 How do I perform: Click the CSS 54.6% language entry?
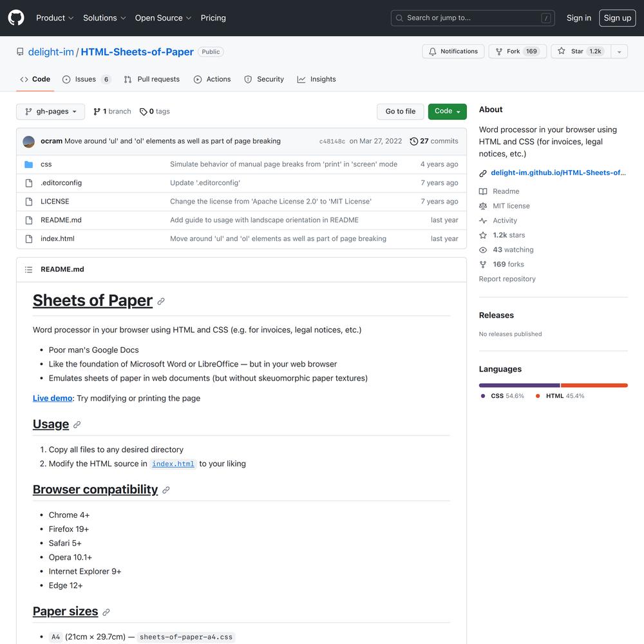pyautogui.click(x=502, y=396)
